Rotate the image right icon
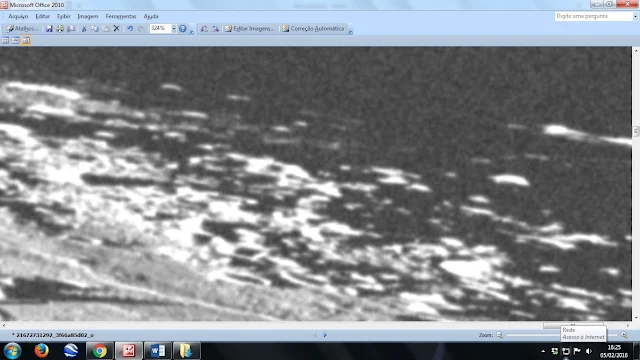Screen dimensions: 640x360 pos(215,29)
